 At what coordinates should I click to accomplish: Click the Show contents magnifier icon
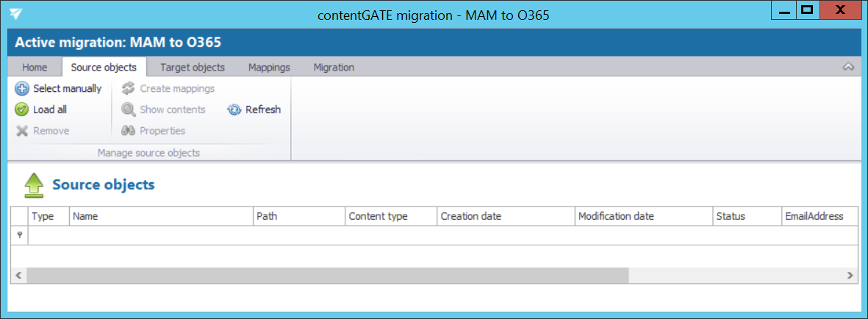129,110
